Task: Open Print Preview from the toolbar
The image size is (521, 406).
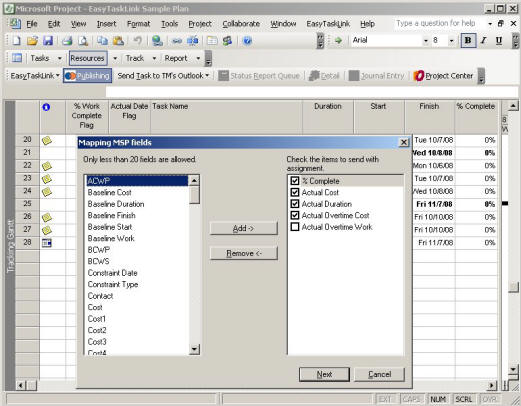Action: coord(83,41)
